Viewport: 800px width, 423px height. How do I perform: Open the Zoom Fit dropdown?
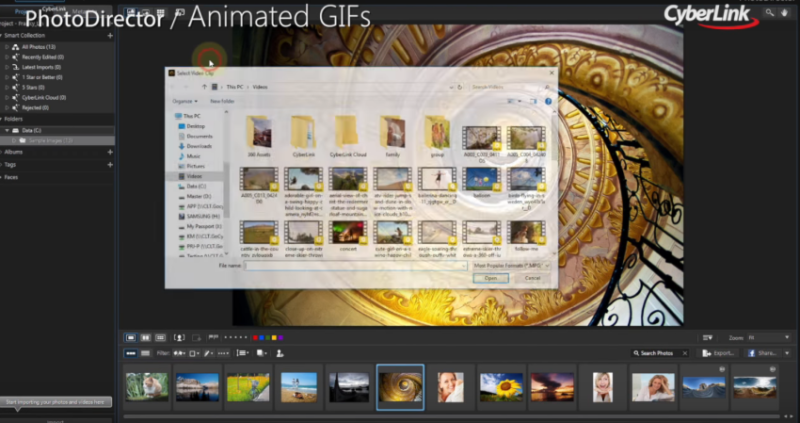769,338
